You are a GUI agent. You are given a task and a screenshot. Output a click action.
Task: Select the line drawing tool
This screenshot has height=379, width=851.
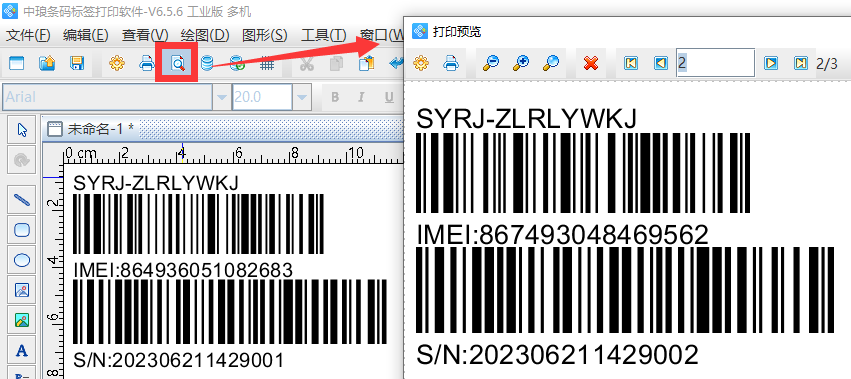point(22,200)
